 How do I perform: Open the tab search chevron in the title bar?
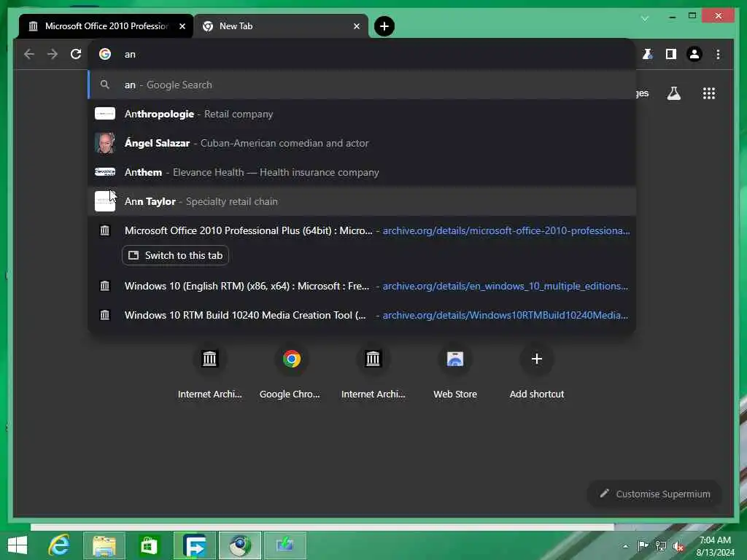pos(645,18)
